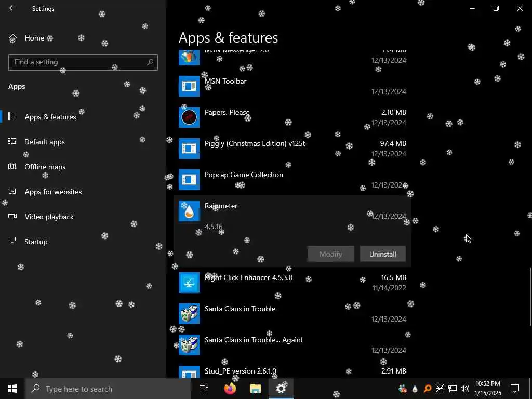
Task: Focus the Find a setting search box
Action: tap(83, 62)
